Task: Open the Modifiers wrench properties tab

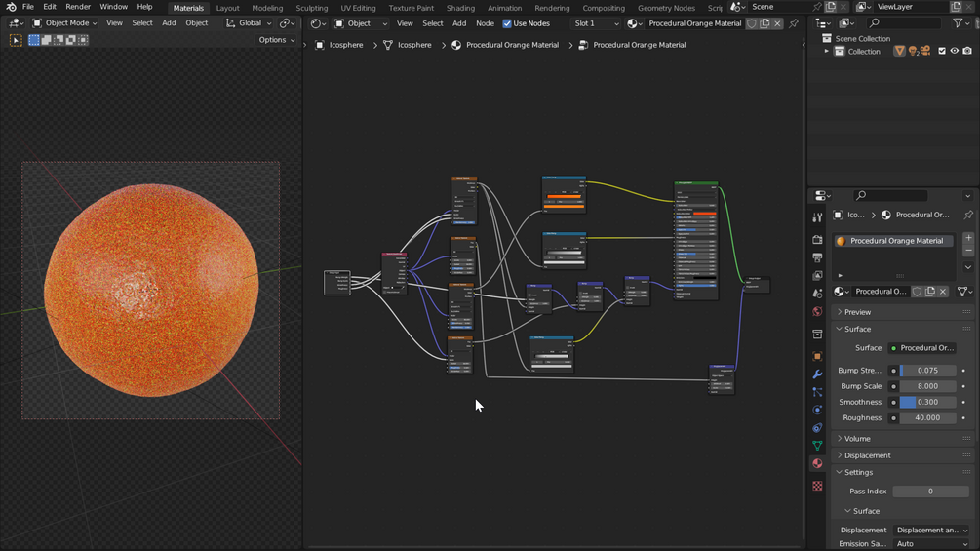Action: (x=817, y=374)
